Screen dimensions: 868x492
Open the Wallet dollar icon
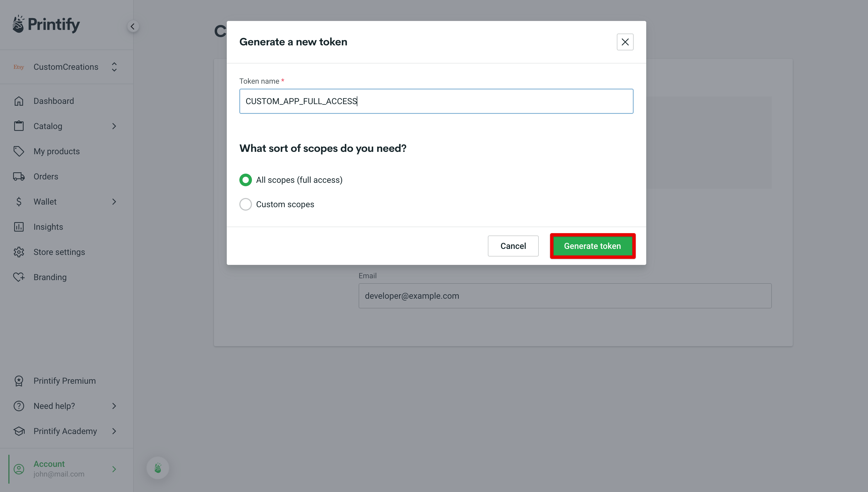click(19, 201)
